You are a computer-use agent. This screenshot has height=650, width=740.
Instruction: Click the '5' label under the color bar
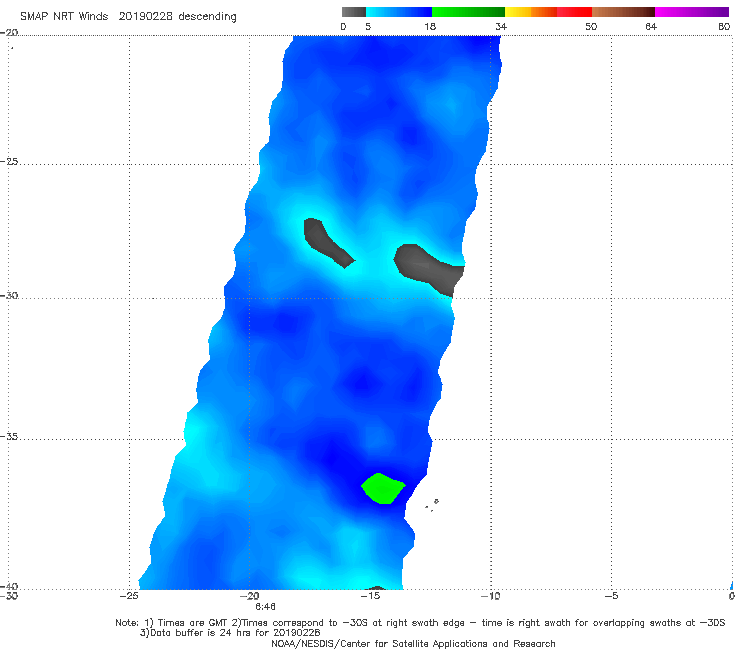pos(368,26)
